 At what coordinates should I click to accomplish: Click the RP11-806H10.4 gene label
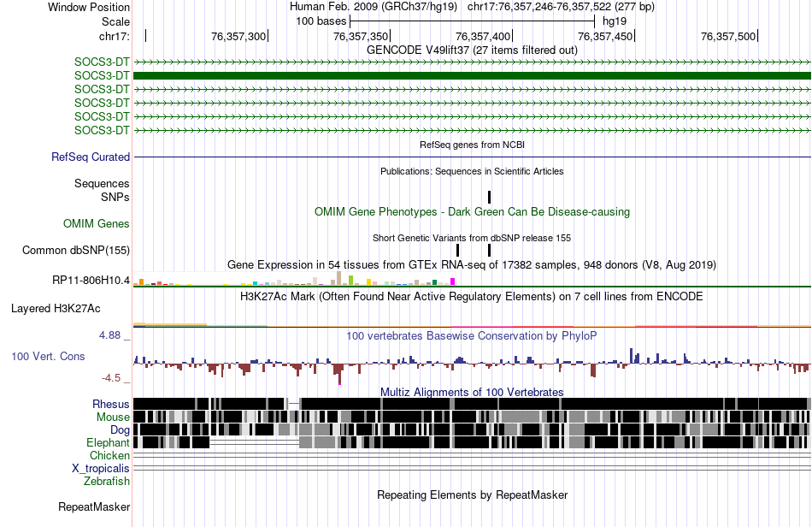click(91, 281)
